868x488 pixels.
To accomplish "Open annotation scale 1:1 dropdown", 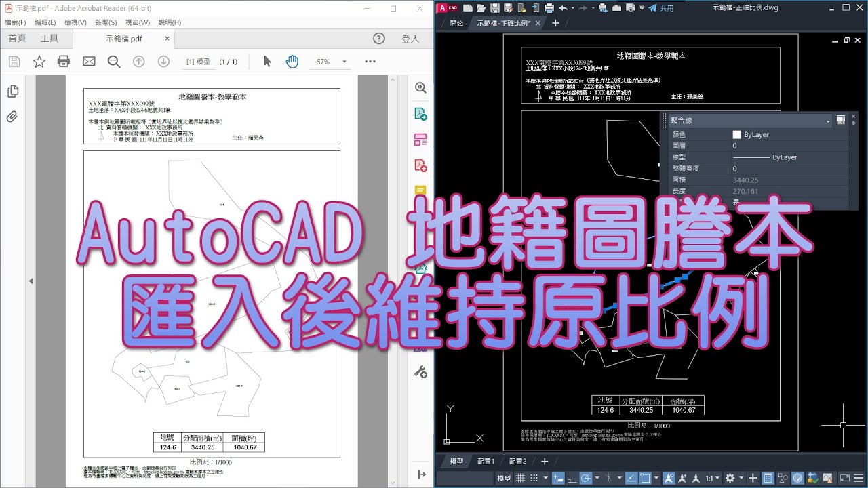I will coord(712,478).
